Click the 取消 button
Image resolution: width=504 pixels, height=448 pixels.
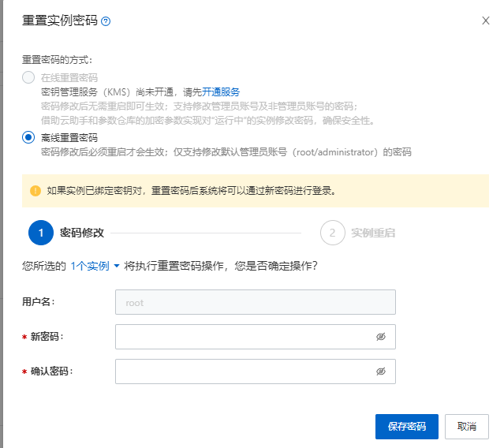tap(466, 427)
